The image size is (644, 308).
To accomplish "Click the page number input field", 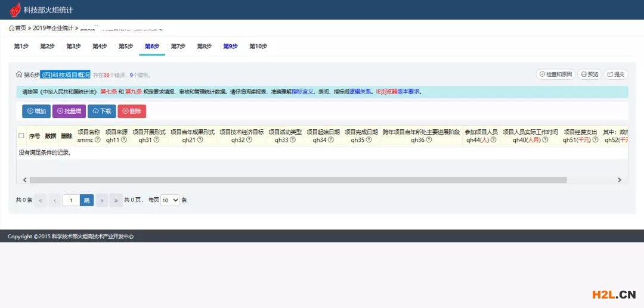I will tap(71, 200).
